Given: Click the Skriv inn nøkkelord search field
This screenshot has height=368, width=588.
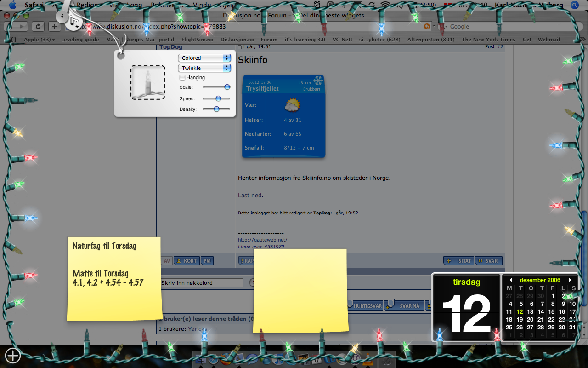Looking at the screenshot, I should (201, 283).
